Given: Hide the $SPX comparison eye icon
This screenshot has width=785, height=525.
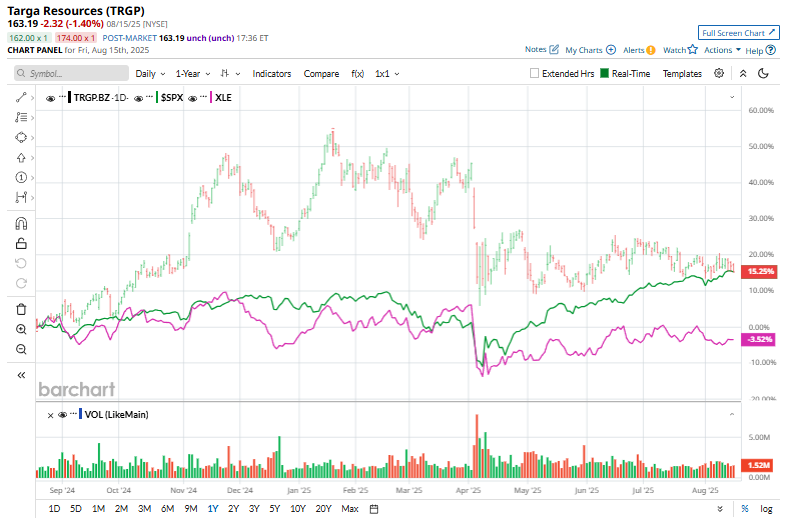Looking at the screenshot, I should pos(139,98).
